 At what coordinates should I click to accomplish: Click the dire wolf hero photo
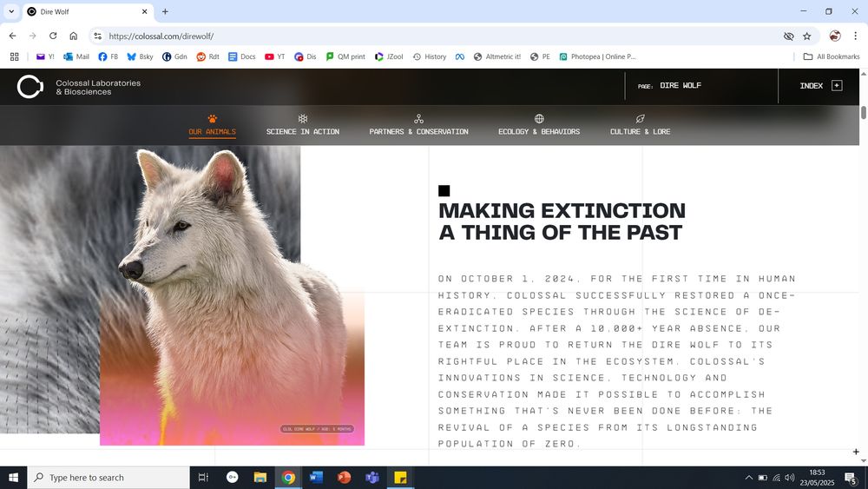[x=232, y=295]
